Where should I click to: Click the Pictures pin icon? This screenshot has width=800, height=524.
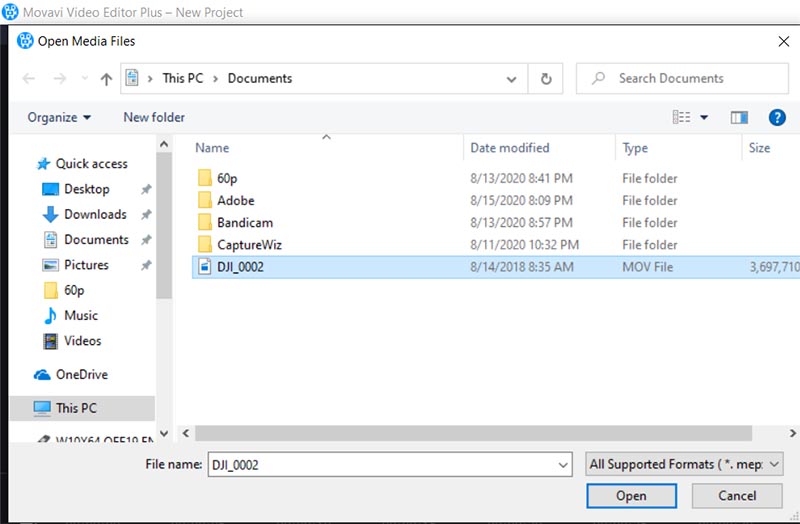pos(146,265)
